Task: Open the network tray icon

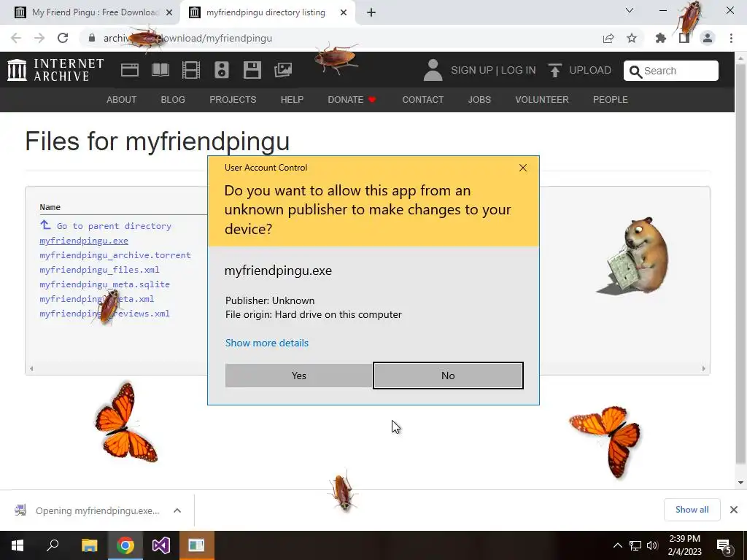Action: pyautogui.click(x=635, y=545)
